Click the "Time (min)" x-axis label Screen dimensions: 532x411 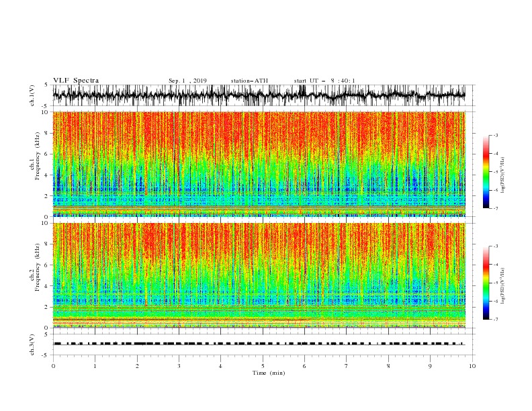pyautogui.click(x=269, y=373)
